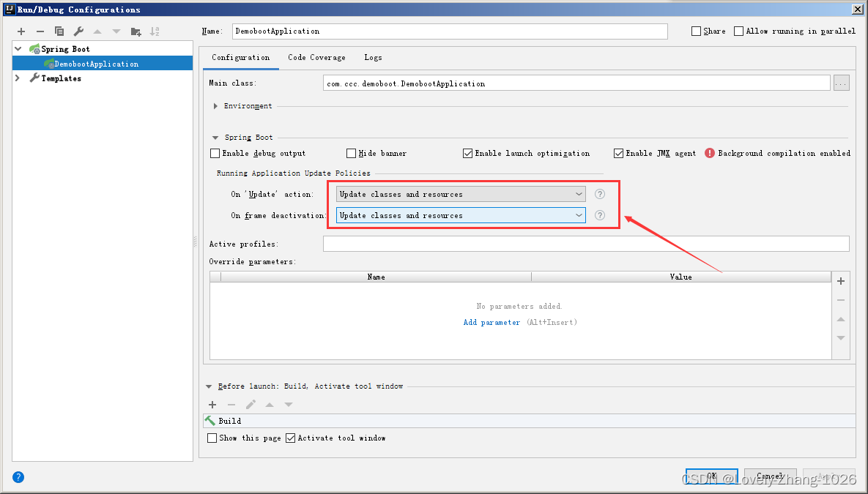This screenshot has width=868, height=494.
Task: Sort configurations alphabetically
Action: point(155,31)
